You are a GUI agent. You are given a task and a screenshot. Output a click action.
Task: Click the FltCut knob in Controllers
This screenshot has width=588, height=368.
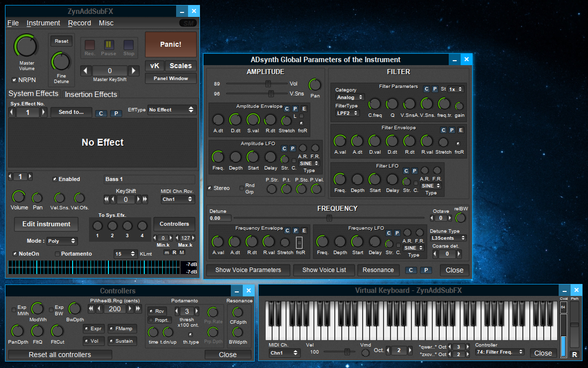(57, 331)
